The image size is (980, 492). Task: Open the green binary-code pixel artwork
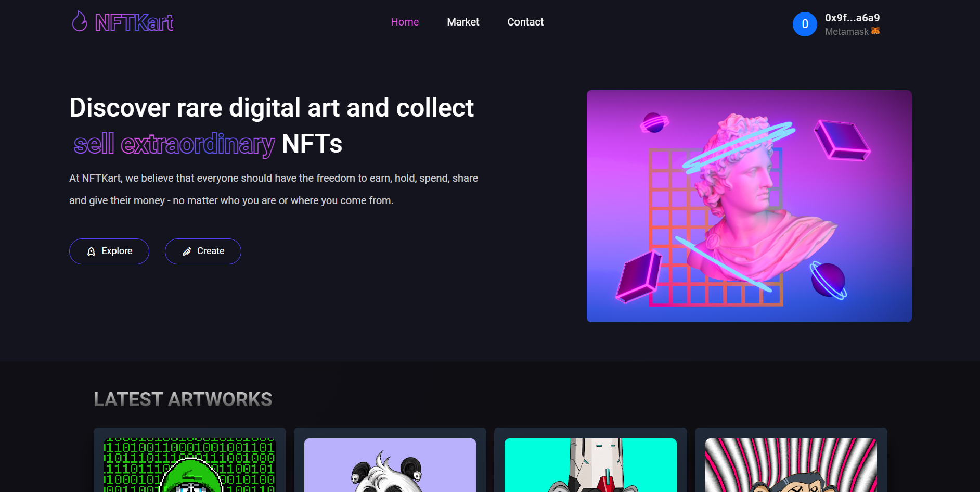coord(189,465)
